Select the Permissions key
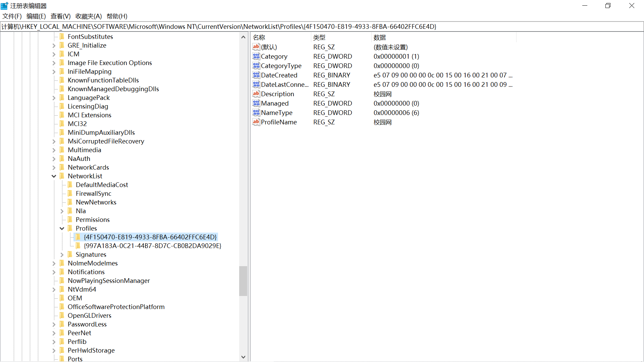Image resolution: width=644 pixels, height=362 pixels. click(x=93, y=220)
